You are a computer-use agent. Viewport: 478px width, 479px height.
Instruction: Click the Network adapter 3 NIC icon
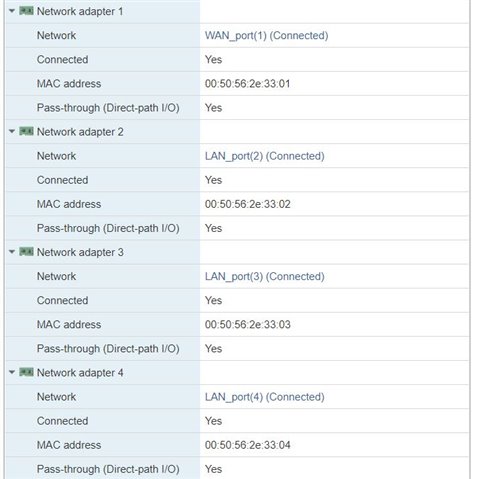click(26, 252)
